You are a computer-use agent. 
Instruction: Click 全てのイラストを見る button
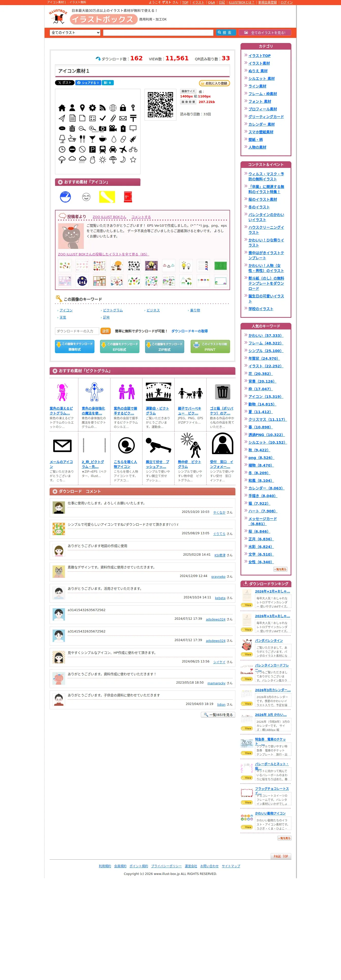click(265, 33)
